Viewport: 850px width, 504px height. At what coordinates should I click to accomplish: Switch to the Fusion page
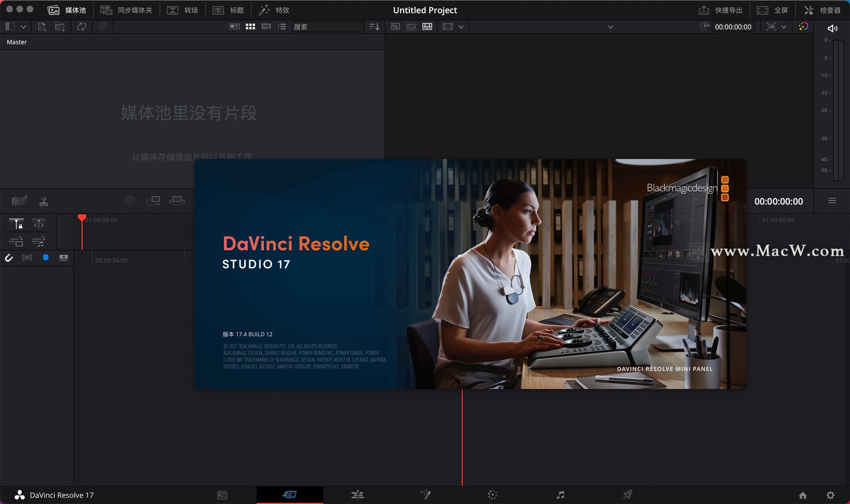pos(425,495)
